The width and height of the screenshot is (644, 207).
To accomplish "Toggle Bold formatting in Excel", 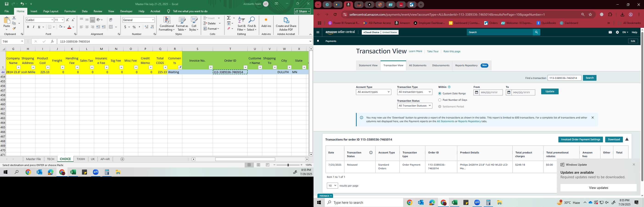I will (x=28, y=27).
